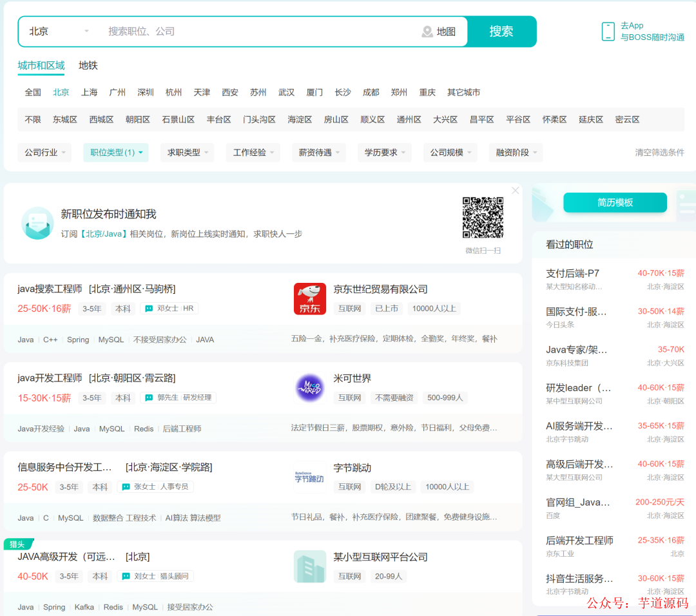Click the phone App icon at top right
This screenshot has height=616, width=696.
608,32
